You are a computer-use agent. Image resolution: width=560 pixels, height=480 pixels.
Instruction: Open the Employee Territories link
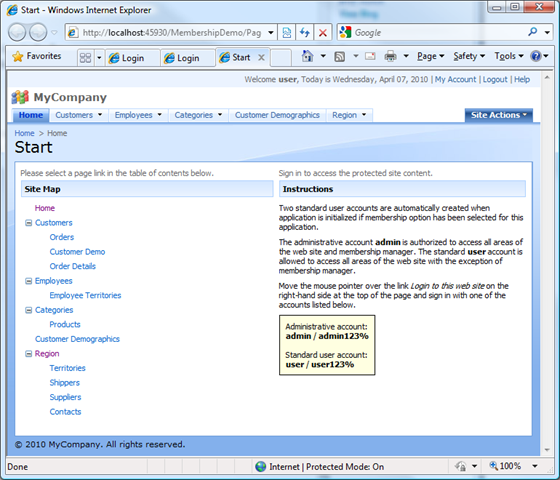click(85, 295)
